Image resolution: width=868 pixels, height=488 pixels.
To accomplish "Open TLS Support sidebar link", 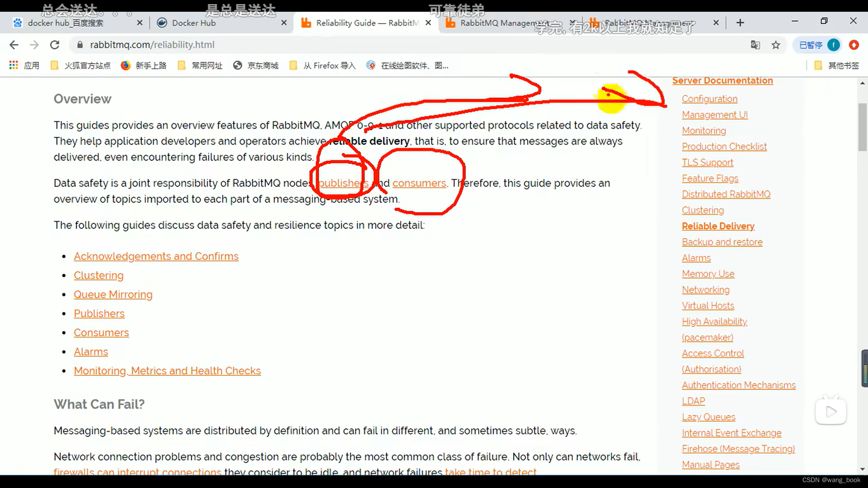I will pyautogui.click(x=708, y=162).
